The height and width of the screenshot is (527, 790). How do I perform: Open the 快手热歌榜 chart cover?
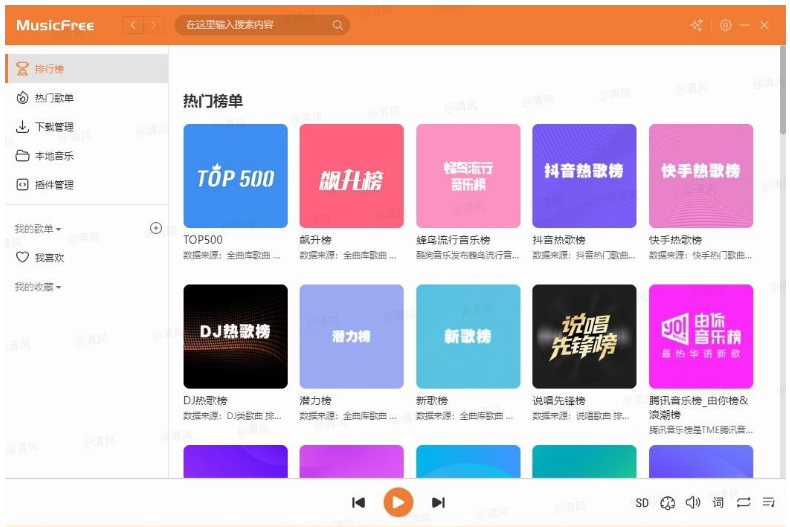tap(701, 176)
